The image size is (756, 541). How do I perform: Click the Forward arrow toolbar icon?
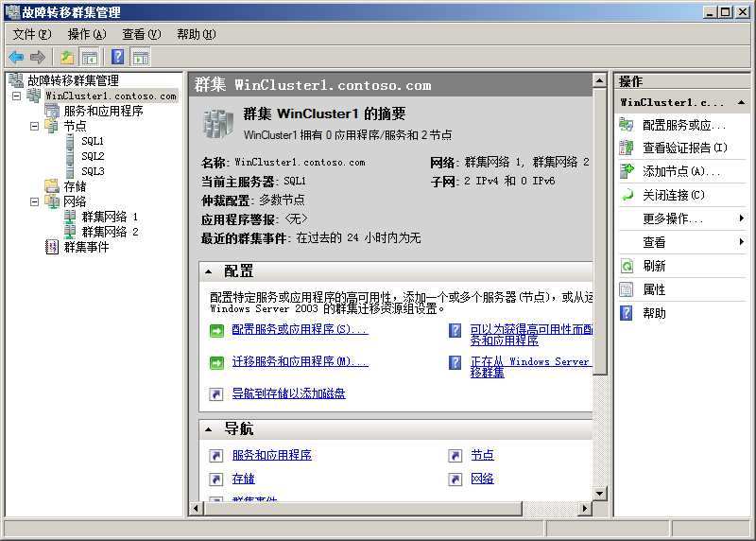(x=38, y=57)
